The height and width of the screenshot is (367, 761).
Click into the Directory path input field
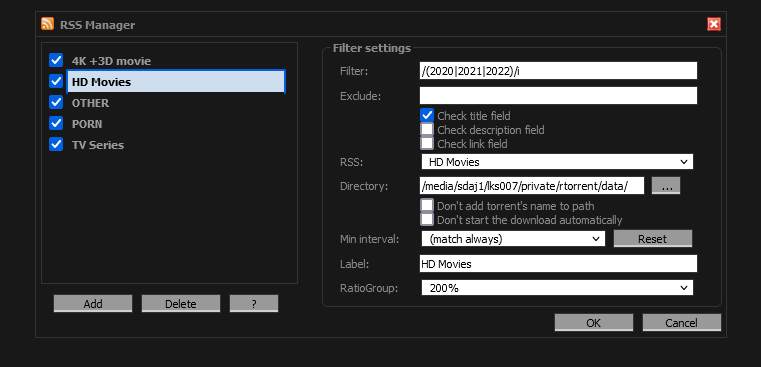point(532,186)
